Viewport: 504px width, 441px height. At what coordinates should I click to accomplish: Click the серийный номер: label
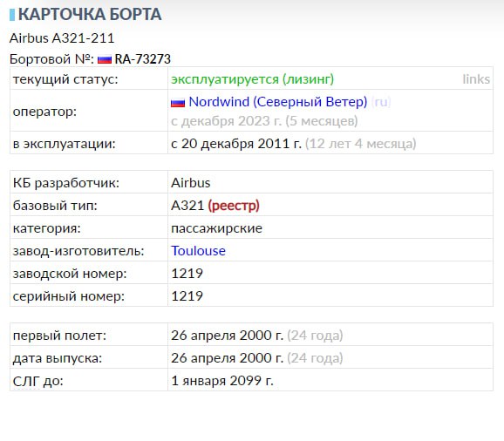pyautogui.click(x=69, y=296)
